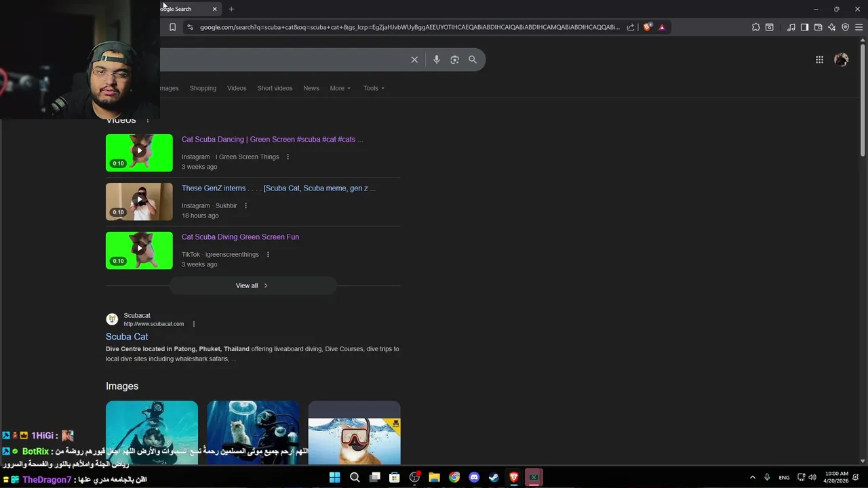Image resolution: width=868 pixels, height=488 pixels.
Task: View site information icon in the address bar
Action: [190, 27]
